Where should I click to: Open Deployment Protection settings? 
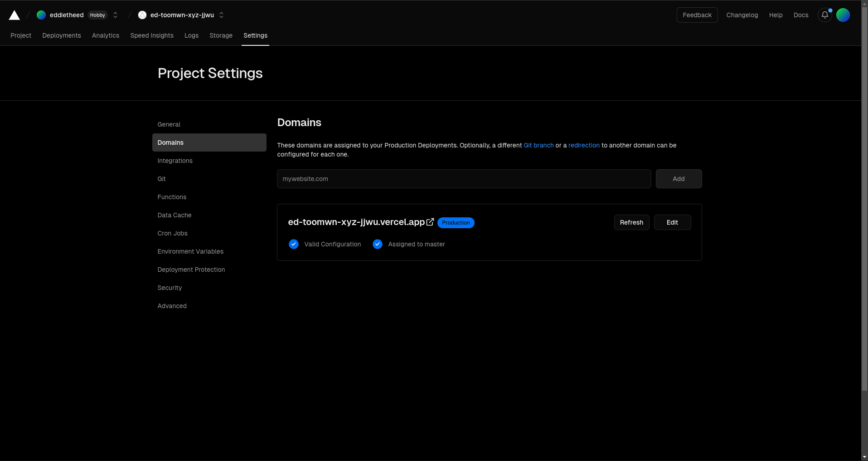coord(191,270)
